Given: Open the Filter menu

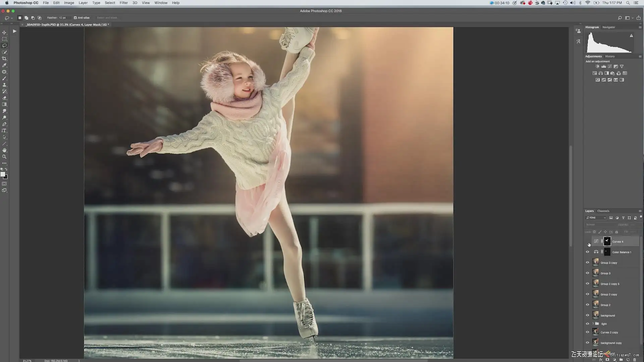Looking at the screenshot, I should point(124,3).
